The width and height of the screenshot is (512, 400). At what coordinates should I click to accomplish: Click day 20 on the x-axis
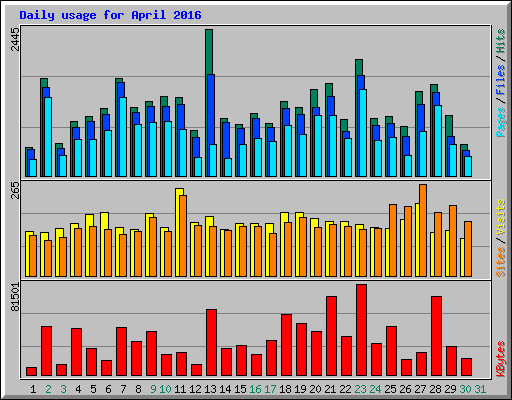coord(315,389)
